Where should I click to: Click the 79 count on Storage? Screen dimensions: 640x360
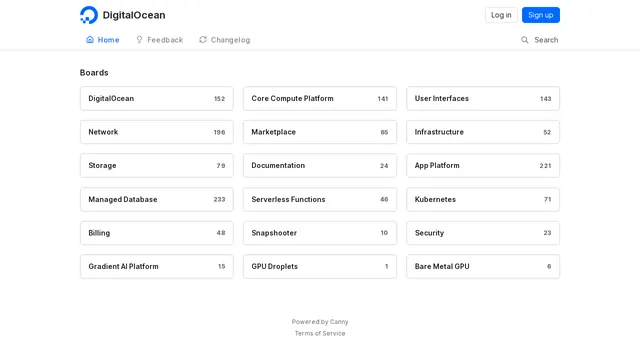tap(221, 166)
